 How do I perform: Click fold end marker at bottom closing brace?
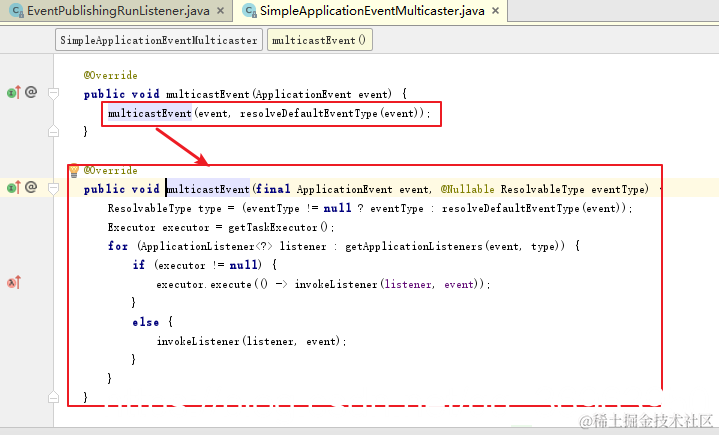[x=53, y=397]
